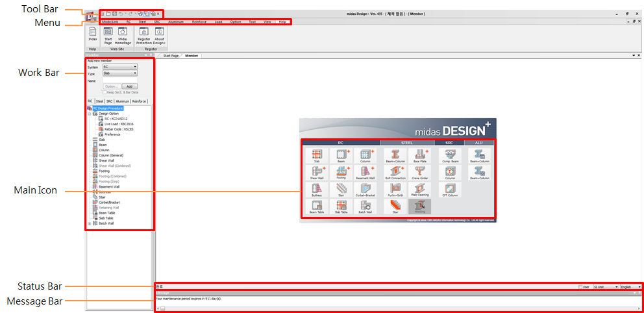Image resolution: width=644 pixels, height=313 pixels.
Task: Switch to Reinforce tab in Work Bar
Action: click(x=139, y=101)
